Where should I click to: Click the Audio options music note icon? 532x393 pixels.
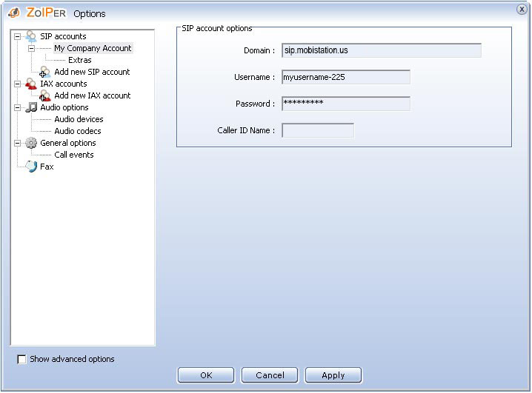31,107
